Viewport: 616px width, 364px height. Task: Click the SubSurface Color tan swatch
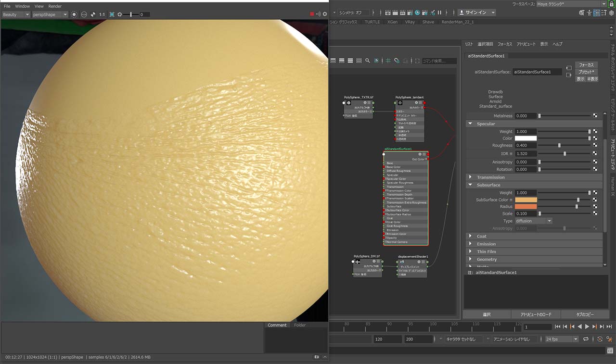coord(526,200)
